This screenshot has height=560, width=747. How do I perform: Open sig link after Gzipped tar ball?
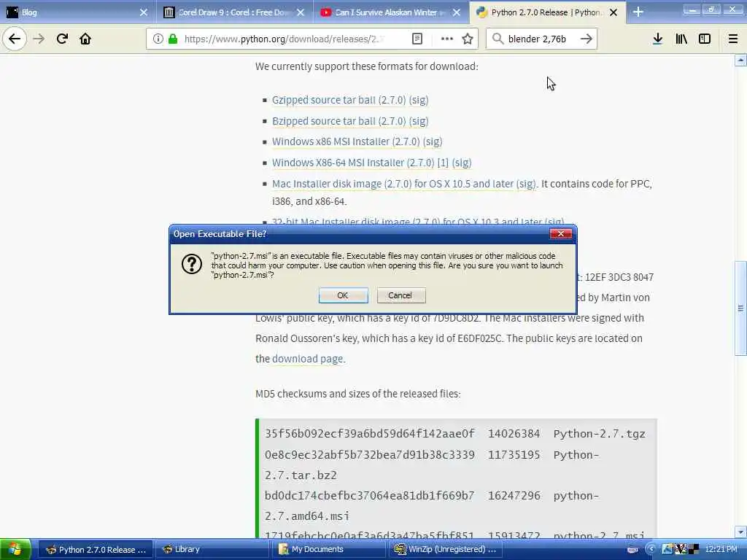point(419,100)
